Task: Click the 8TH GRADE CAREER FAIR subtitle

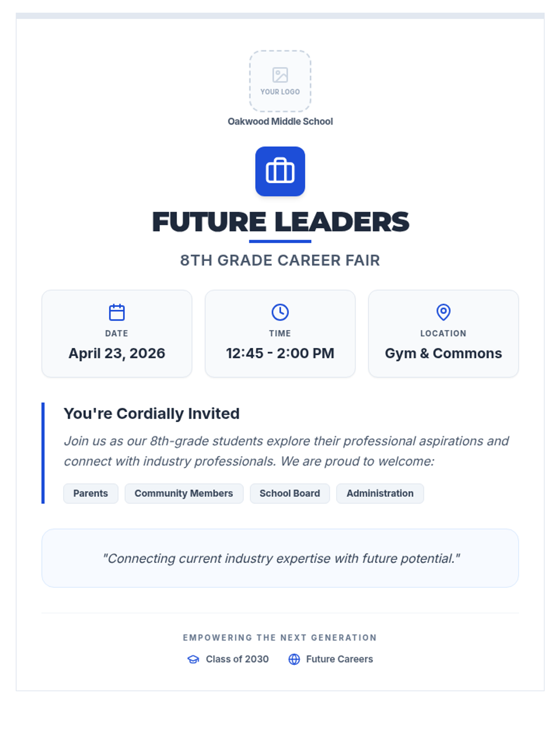Action: pyautogui.click(x=280, y=260)
